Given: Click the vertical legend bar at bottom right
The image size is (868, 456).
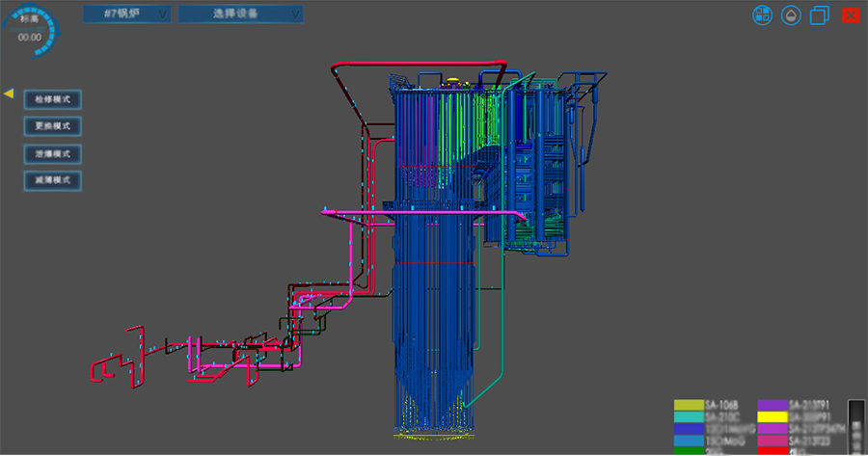Looking at the screenshot, I should point(854,424).
